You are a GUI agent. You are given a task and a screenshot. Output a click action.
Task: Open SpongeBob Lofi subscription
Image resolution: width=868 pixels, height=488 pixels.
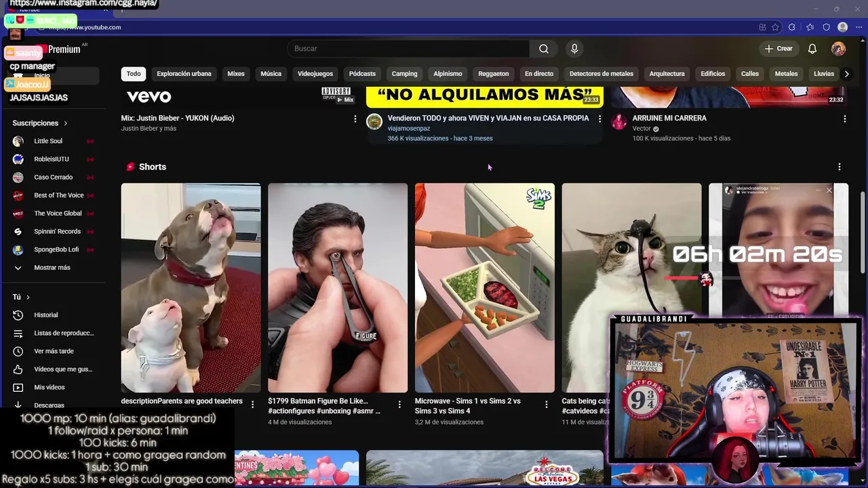(54, 249)
